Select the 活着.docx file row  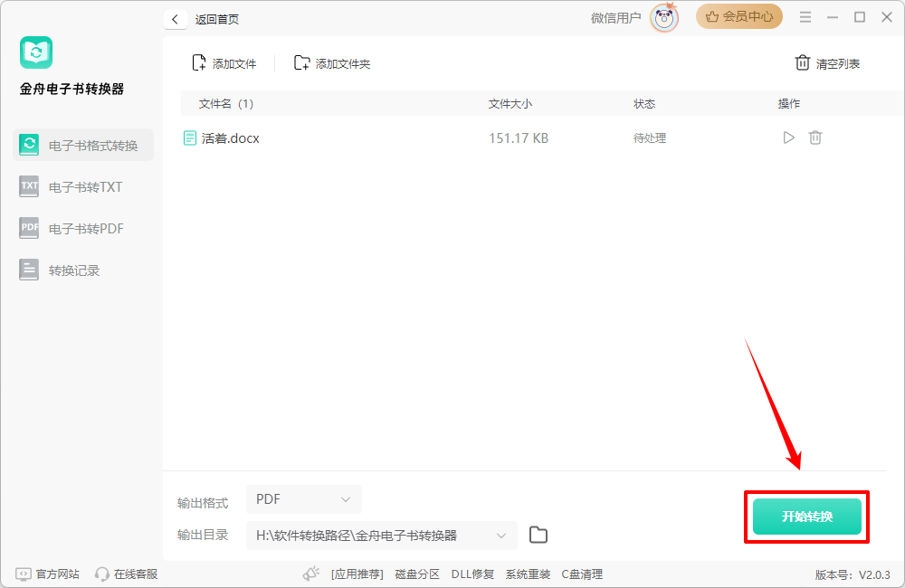[x=533, y=138]
